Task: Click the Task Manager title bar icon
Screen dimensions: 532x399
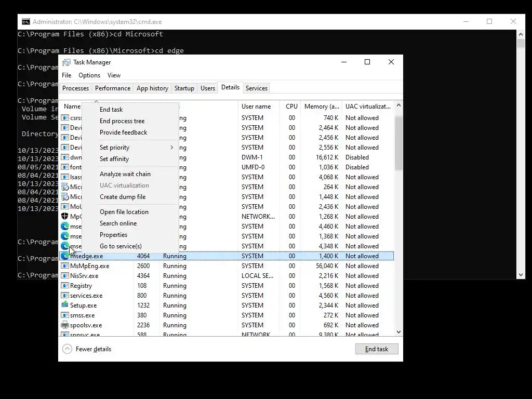Action: (x=66, y=62)
